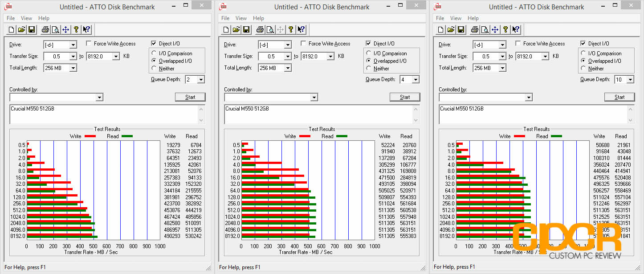The height and width of the screenshot is (274, 644).
Task: Click Open folder icon in middle ATTO window
Action: click(x=236, y=30)
